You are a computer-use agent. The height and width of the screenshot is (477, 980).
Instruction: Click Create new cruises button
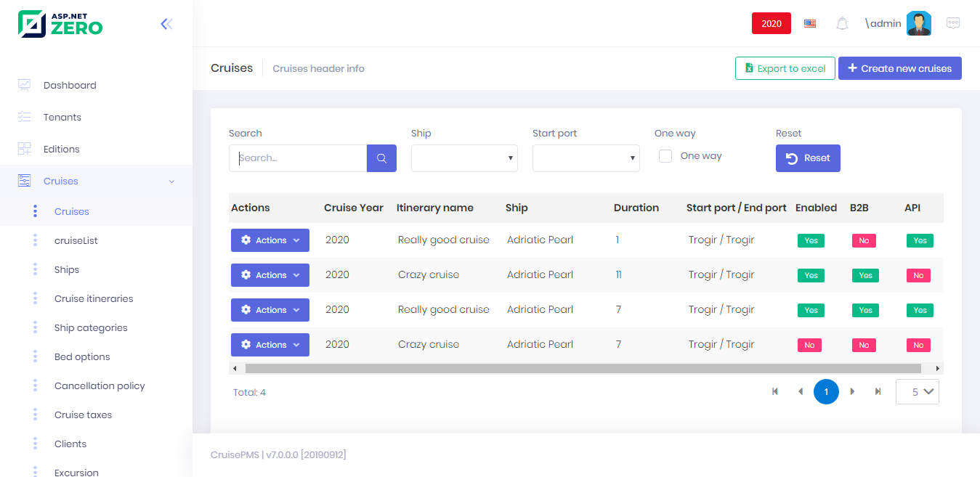click(900, 68)
